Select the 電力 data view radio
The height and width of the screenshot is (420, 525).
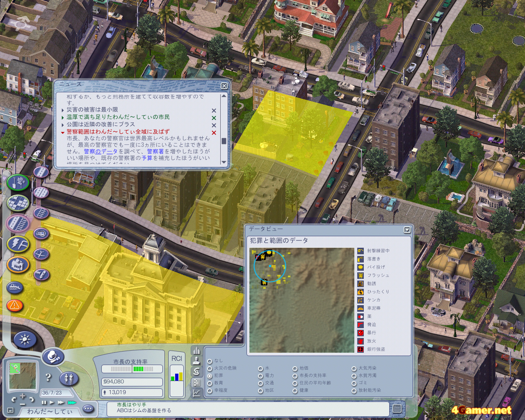260,376
